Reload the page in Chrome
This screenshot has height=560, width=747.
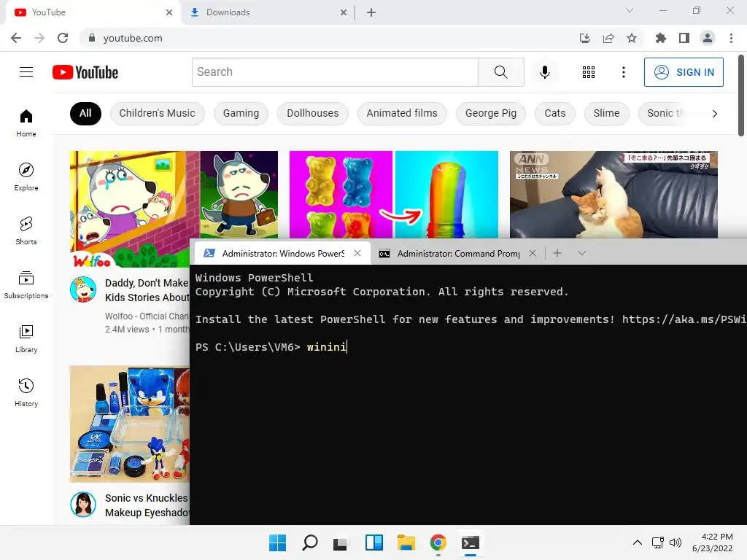[63, 38]
